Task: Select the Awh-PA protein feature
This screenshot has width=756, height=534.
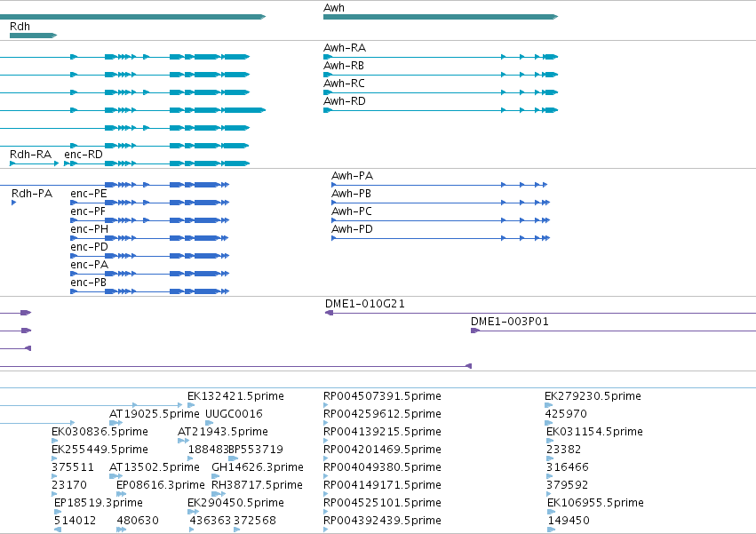Action: [x=439, y=185]
